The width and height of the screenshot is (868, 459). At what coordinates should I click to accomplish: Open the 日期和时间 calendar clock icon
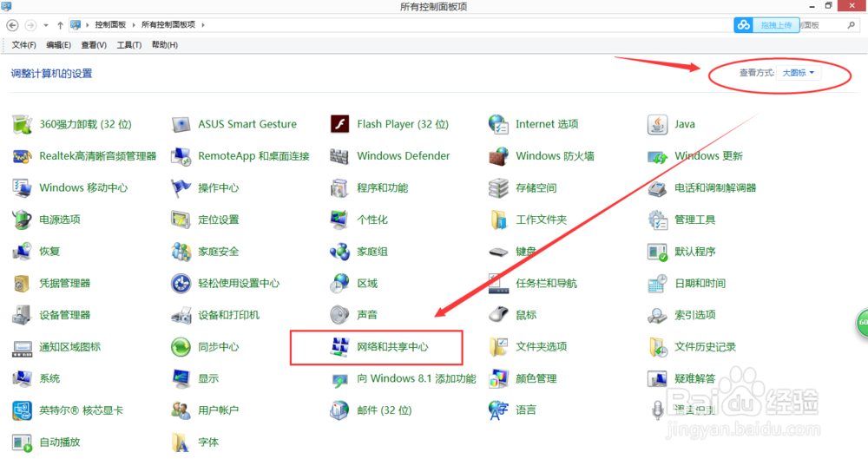point(657,284)
